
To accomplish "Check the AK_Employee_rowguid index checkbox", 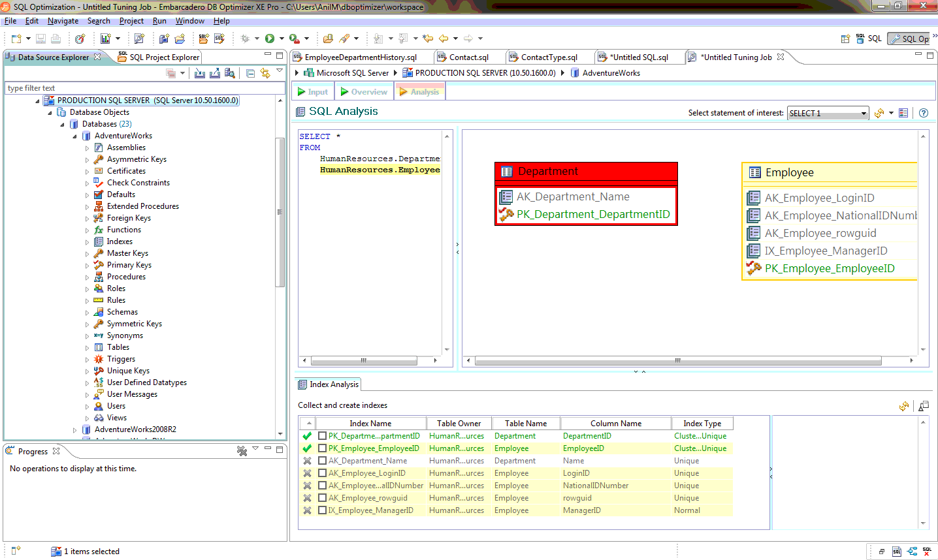I will 322,498.
